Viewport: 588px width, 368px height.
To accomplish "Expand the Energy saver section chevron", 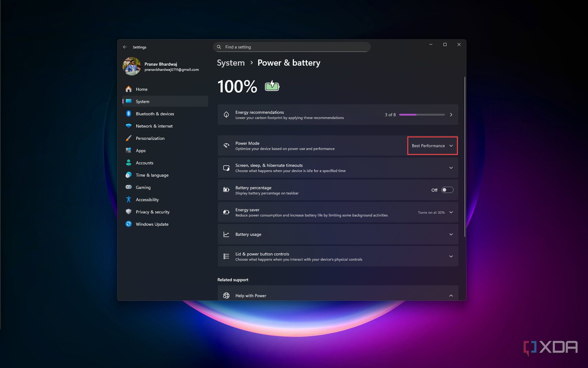I will click(x=451, y=212).
